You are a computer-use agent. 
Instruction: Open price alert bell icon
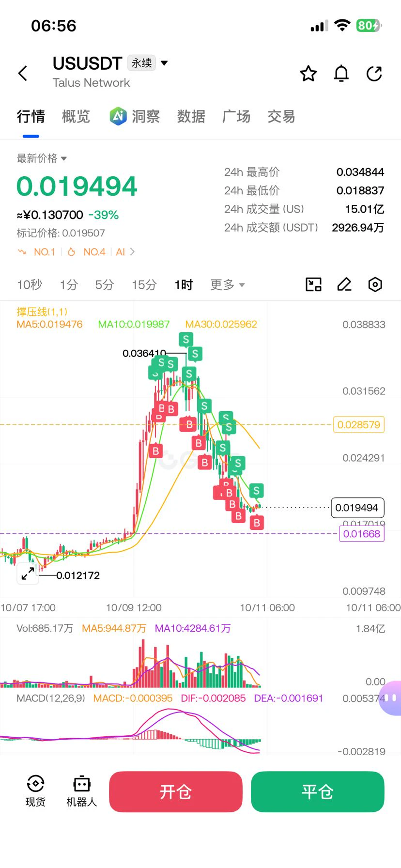[341, 74]
